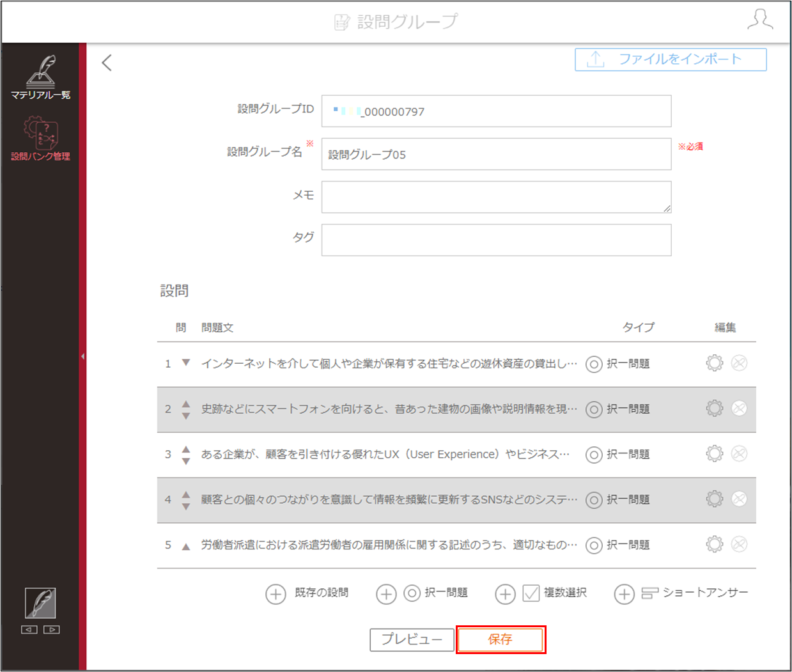The height and width of the screenshot is (672, 792).
Task: Add a new 択一問題 question
Action: pos(386,594)
